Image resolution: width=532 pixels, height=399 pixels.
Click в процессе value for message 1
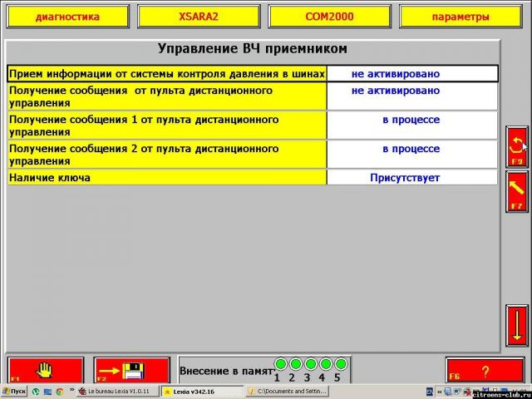click(412, 126)
